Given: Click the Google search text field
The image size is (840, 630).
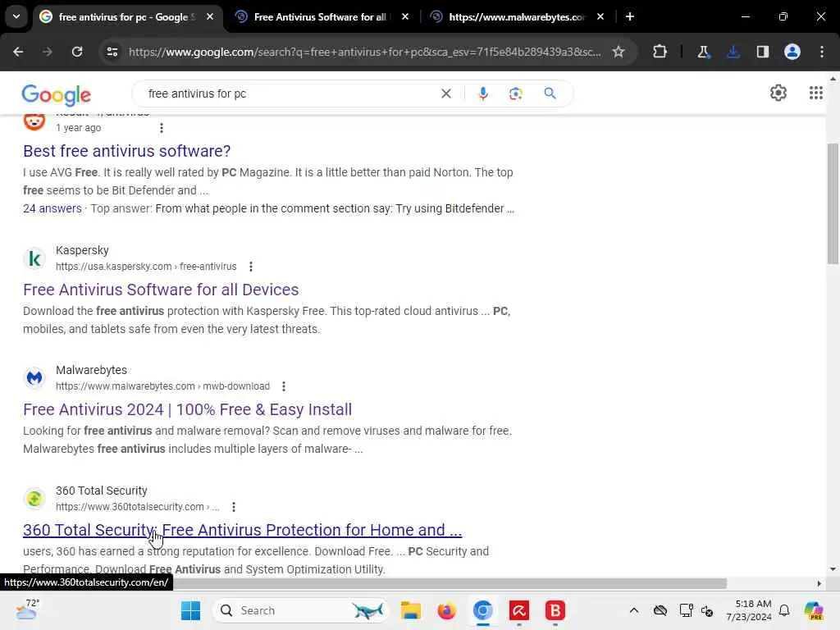Looking at the screenshot, I should (x=290, y=94).
